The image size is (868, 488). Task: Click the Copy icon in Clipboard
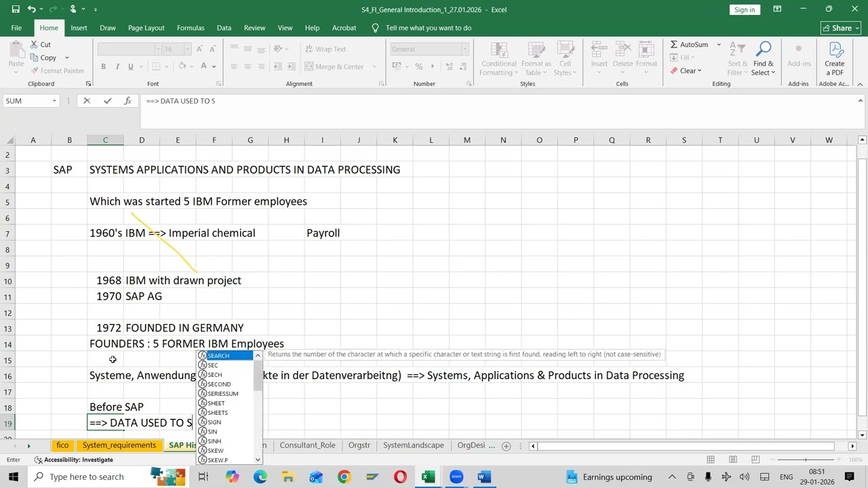click(x=33, y=58)
